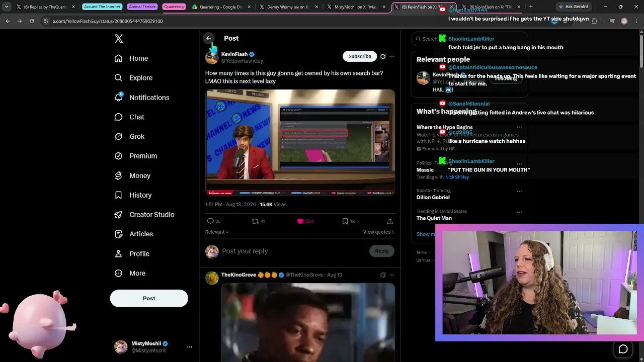Open TheKinoGrove profile name link
644x362 pixels.
coord(238,275)
